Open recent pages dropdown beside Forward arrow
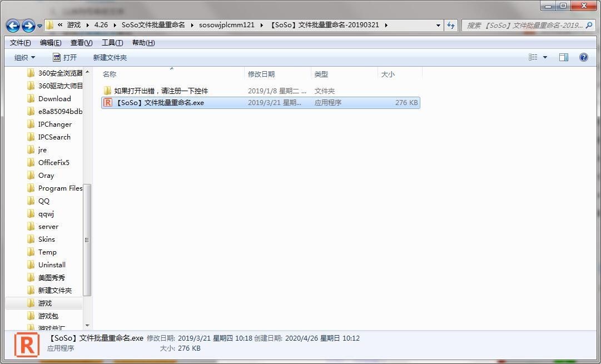The image size is (601, 364). point(39,26)
